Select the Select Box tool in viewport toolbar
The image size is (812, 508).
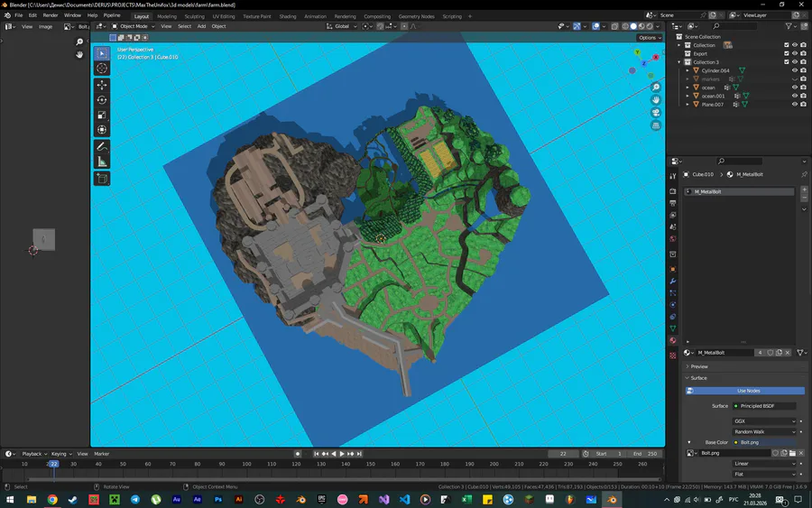pos(102,53)
